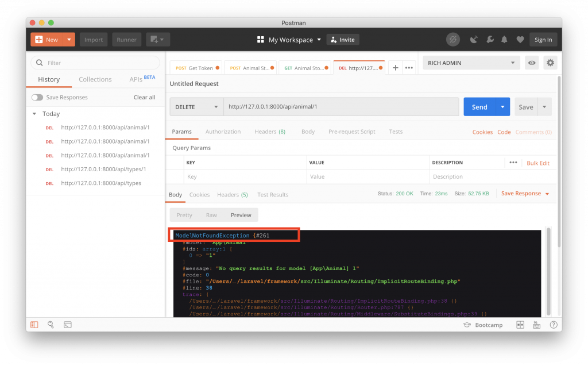Screen dimensions: 588x366
Task: Open the Test Results tab
Action: click(x=273, y=194)
